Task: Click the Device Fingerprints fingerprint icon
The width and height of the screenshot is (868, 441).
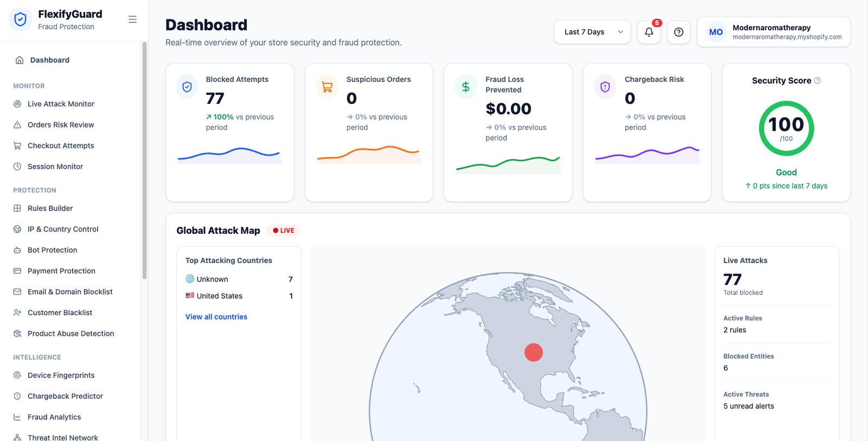Action: pyautogui.click(x=17, y=375)
